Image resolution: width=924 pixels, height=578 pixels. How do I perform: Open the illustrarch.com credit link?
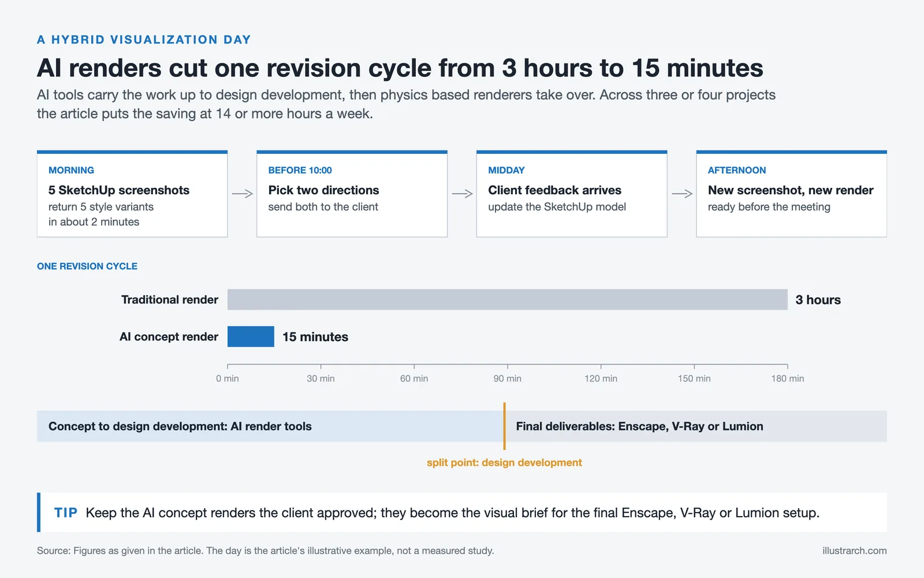[855, 551]
